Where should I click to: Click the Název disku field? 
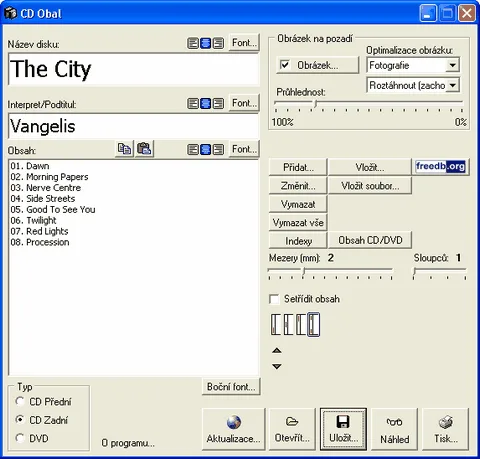(x=133, y=69)
